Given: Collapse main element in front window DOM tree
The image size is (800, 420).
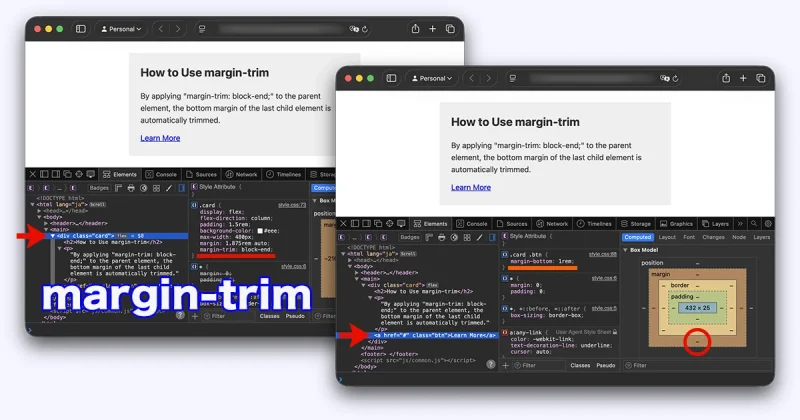Looking at the screenshot, I should [x=357, y=279].
